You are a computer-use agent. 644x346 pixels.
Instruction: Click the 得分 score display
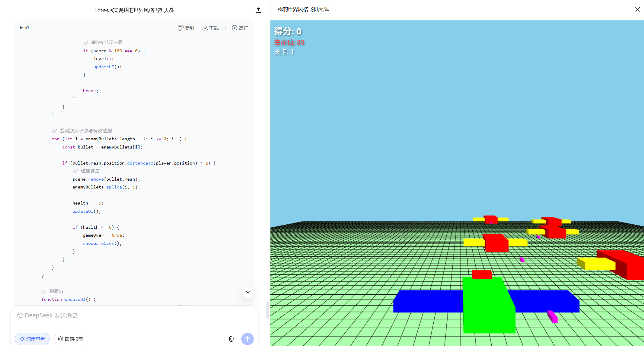click(x=288, y=31)
